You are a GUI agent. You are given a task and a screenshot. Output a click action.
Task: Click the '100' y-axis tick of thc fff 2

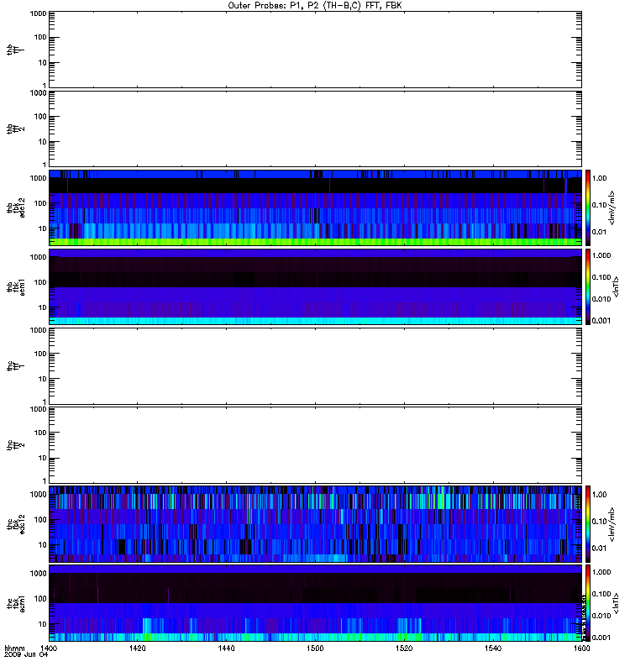coord(40,433)
